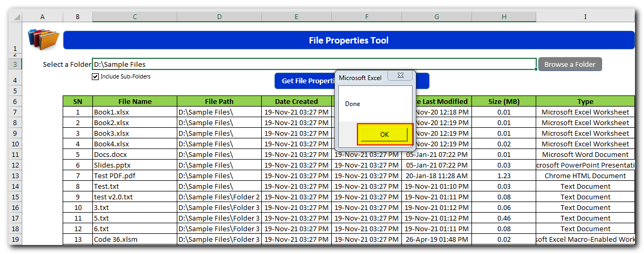Click the size value 0.06
The width and height of the screenshot is (644, 254).
click(x=504, y=207)
